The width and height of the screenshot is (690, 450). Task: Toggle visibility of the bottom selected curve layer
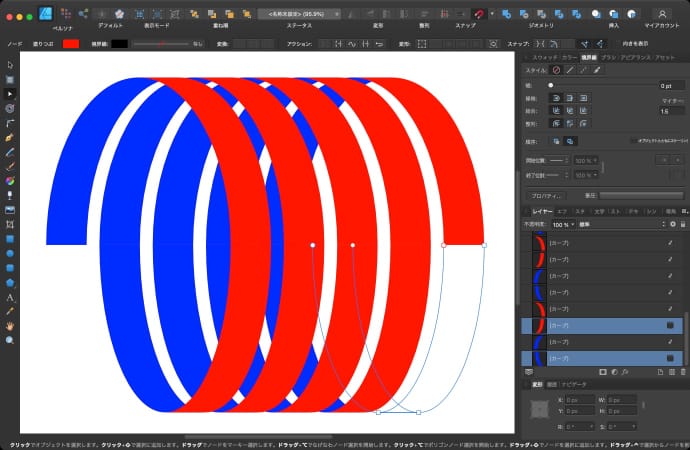click(670, 357)
